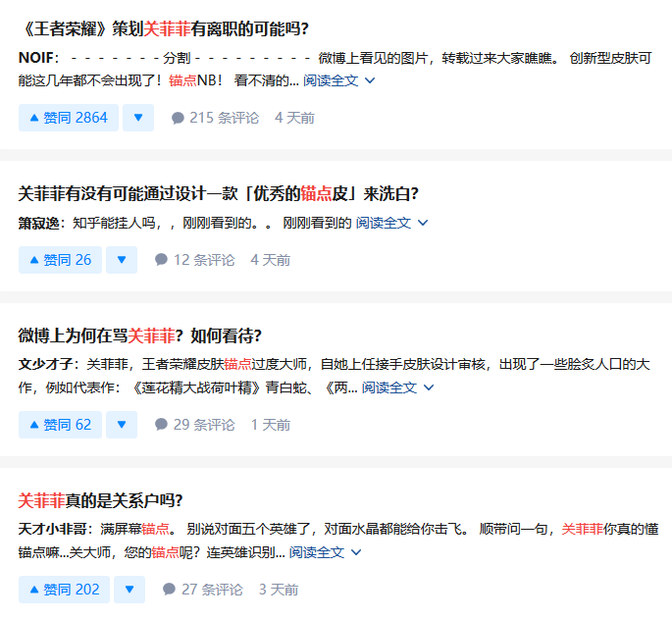The width and height of the screenshot is (672, 619).
Task: Click the author name NOIF
Action: [x=36, y=58]
